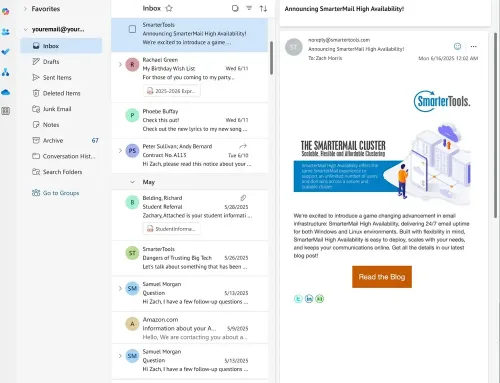Screen dimensions: 500x383
Task: Open the message filter icon
Action: coord(249,8)
